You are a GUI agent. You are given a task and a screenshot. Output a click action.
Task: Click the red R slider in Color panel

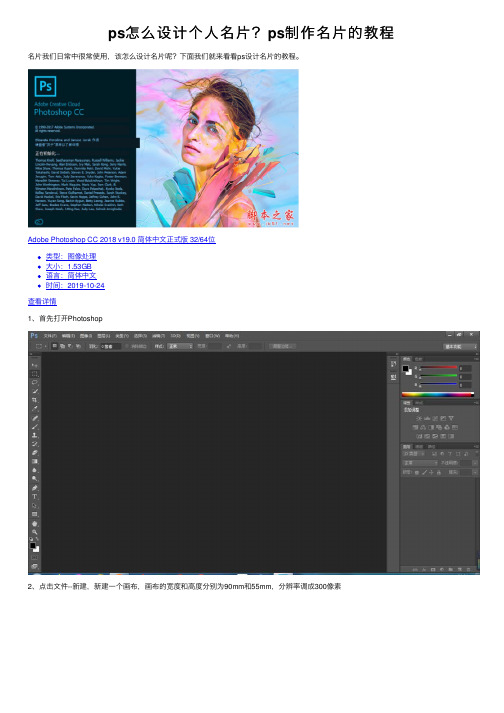(x=438, y=367)
